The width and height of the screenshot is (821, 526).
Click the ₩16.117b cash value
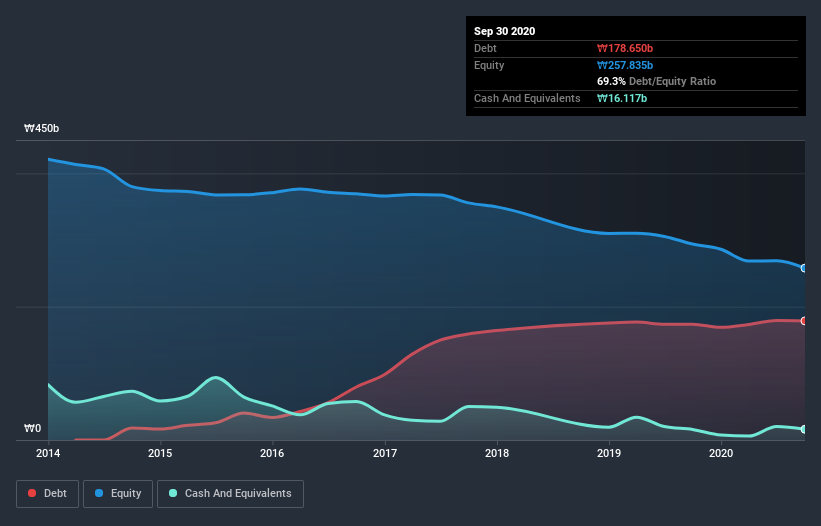[622, 98]
